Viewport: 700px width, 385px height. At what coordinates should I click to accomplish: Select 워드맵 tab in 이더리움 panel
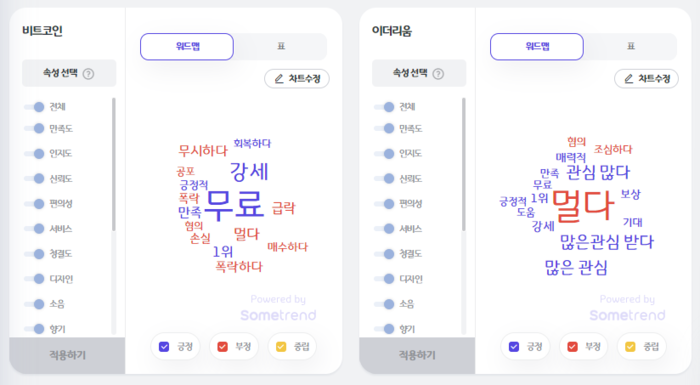(x=537, y=46)
